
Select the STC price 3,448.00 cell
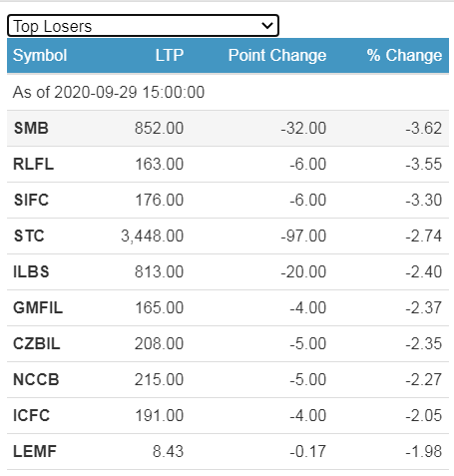click(x=152, y=237)
